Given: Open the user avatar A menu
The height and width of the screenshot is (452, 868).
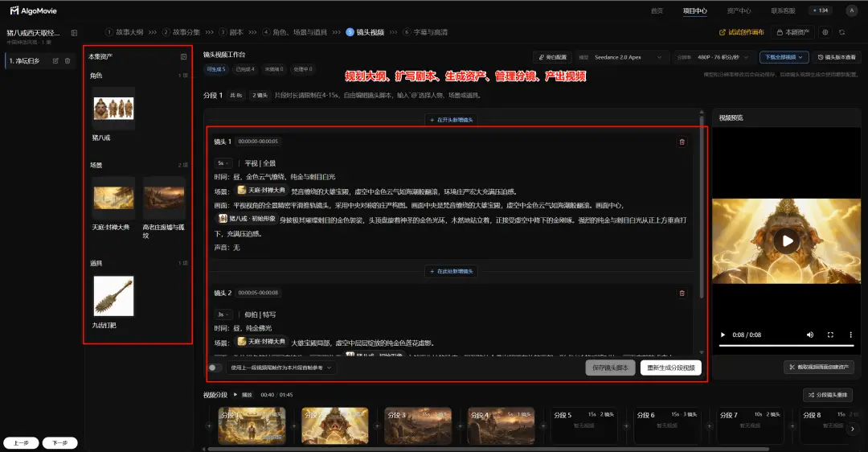Looking at the screenshot, I should click(851, 10).
